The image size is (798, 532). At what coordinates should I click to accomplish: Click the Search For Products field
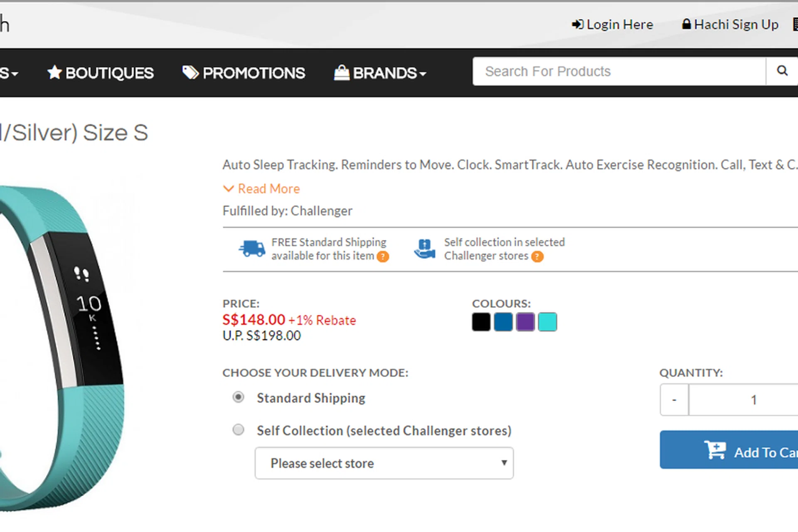click(618, 71)
